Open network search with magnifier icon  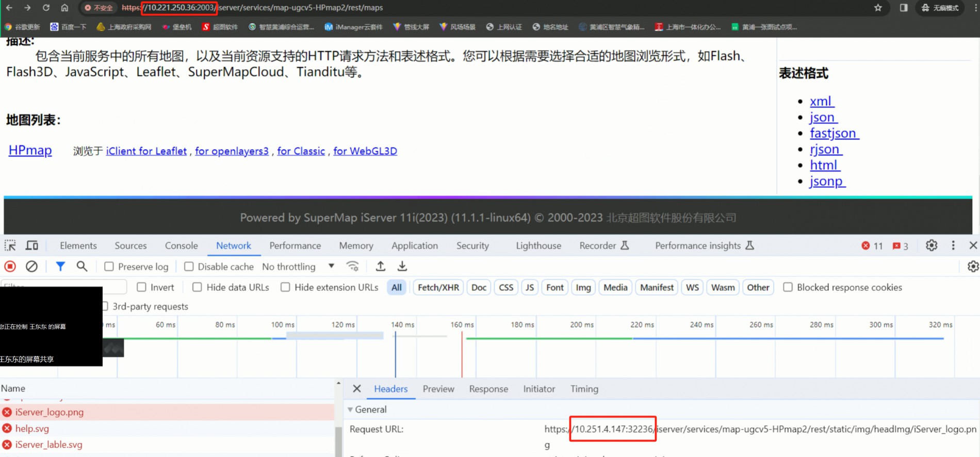click(81, 267)
